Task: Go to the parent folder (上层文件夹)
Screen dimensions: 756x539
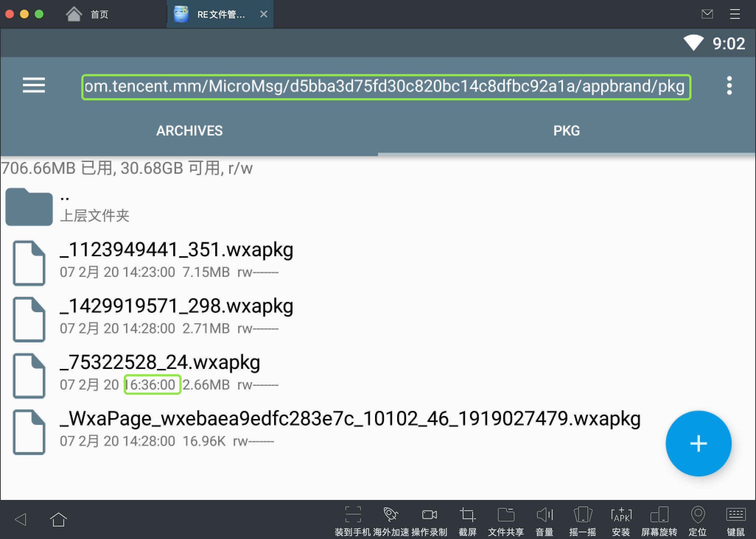Action: point(94,207)
